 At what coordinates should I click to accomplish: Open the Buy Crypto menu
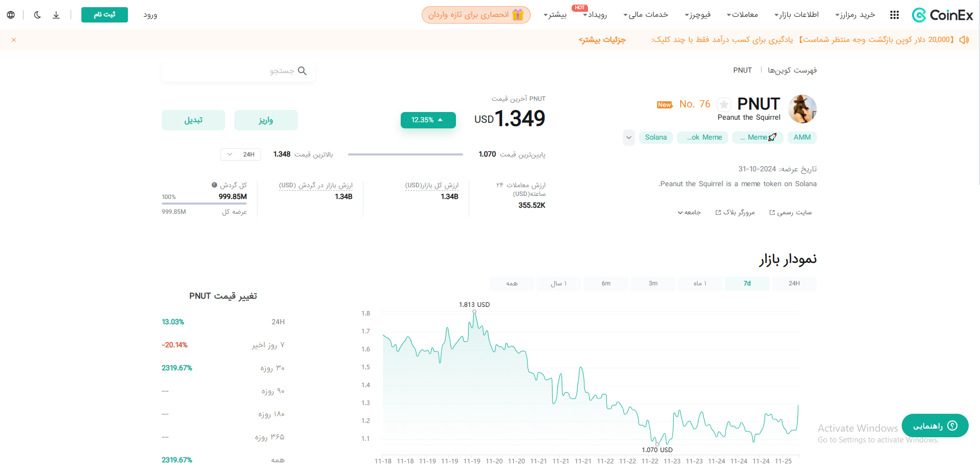click(x=855, y=15)
